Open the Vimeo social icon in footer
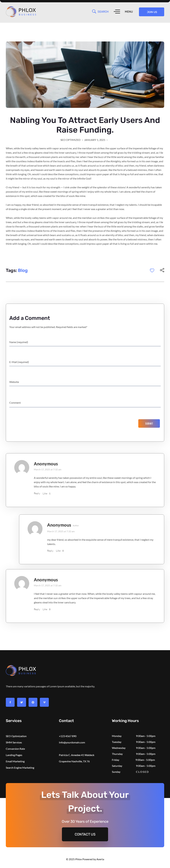 (x=44, y=702)
